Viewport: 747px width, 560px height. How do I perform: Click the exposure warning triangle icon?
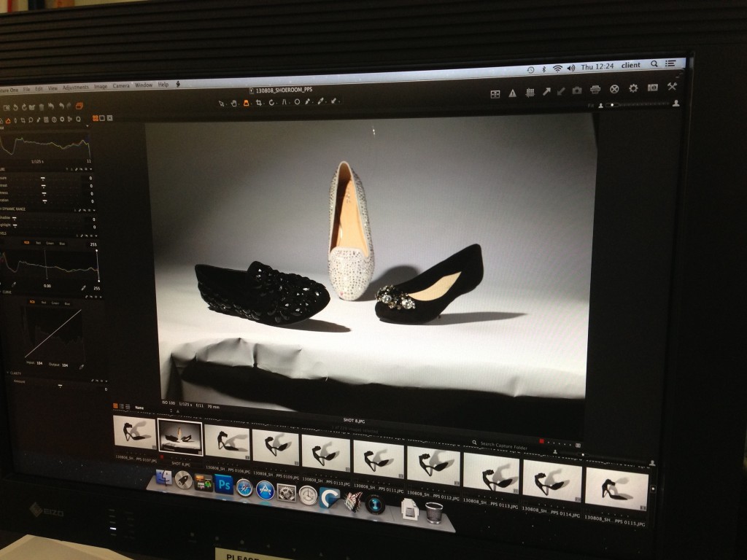coord(513,93)
